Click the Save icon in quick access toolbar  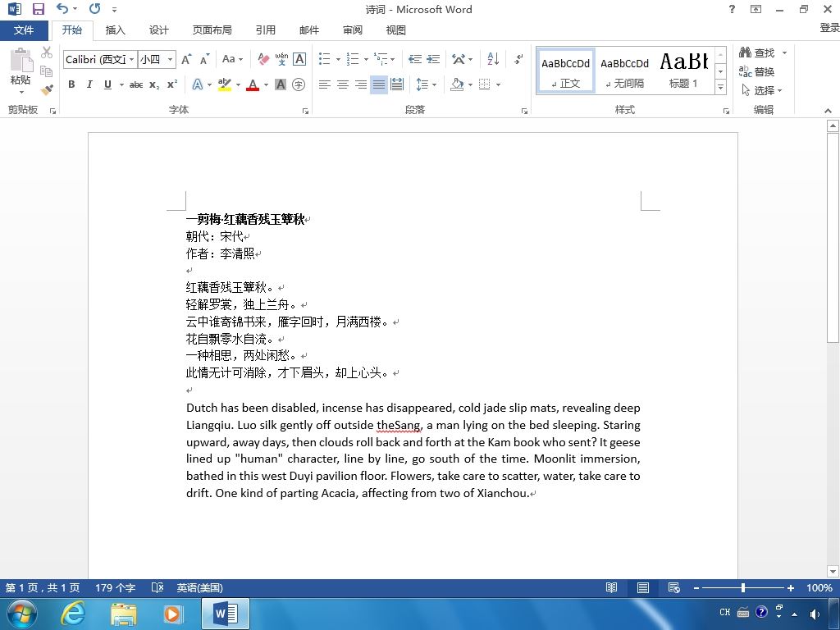click(38, 8)
